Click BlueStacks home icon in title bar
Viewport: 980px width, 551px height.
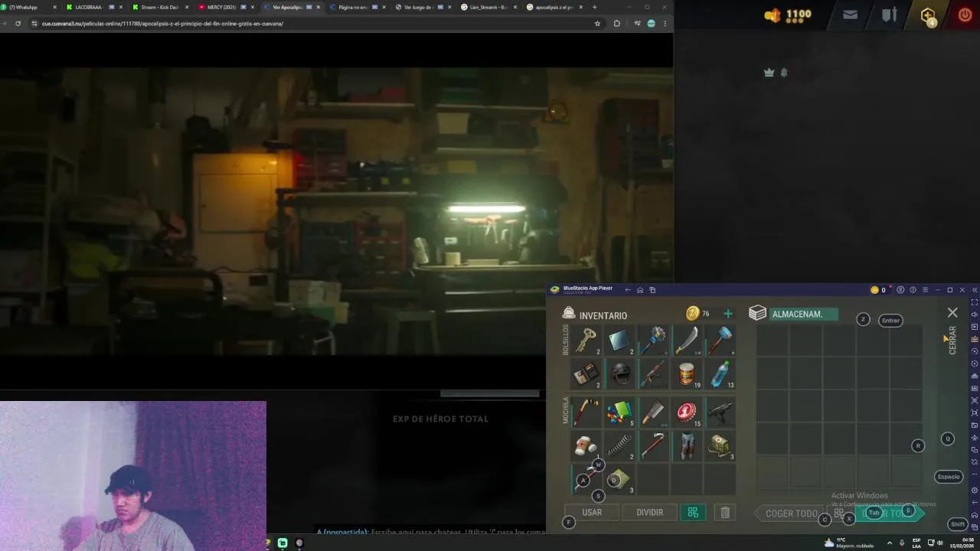[x=640, y=290]
